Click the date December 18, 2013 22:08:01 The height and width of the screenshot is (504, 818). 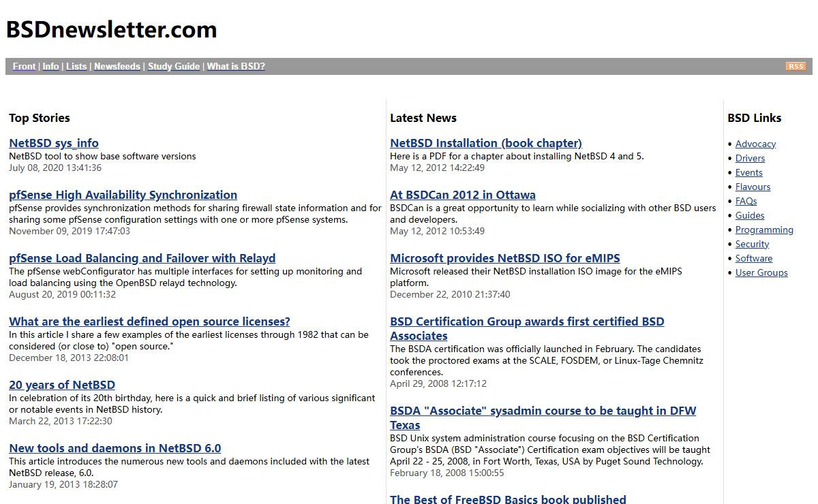pyautogui.click(x=69, y=358)
